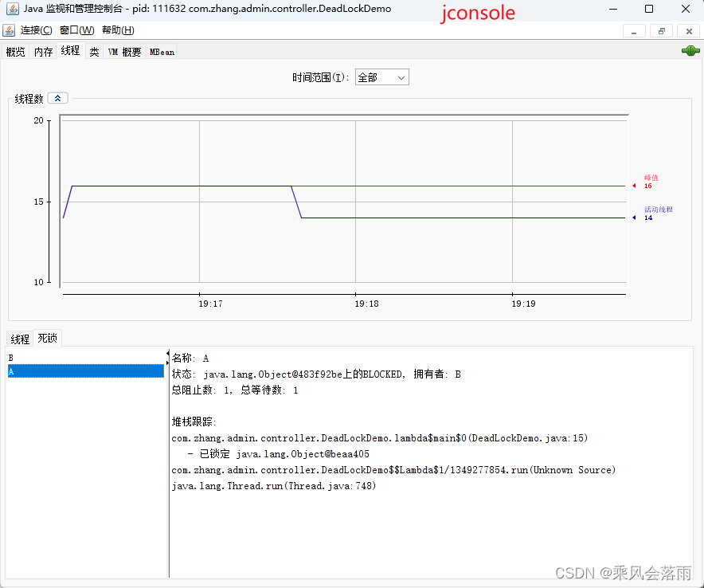
Task: Switch to the lower 线程 list tab
Action: pos(20,339)
